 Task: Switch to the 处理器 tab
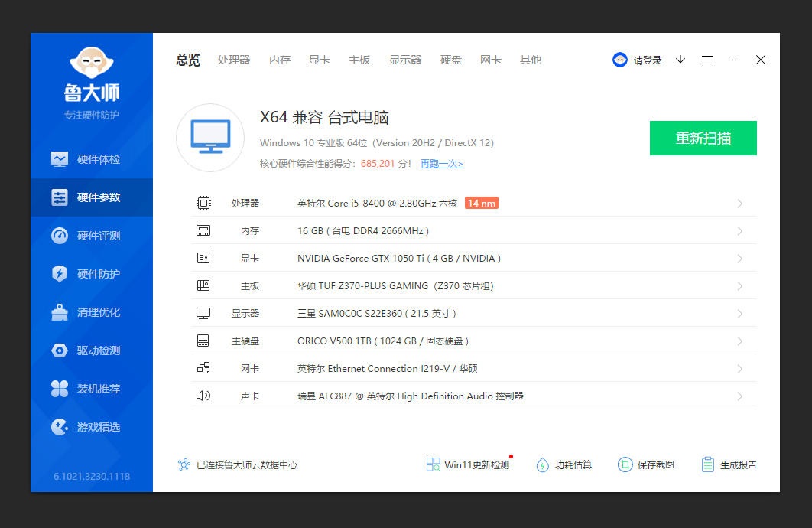[234, 60]
